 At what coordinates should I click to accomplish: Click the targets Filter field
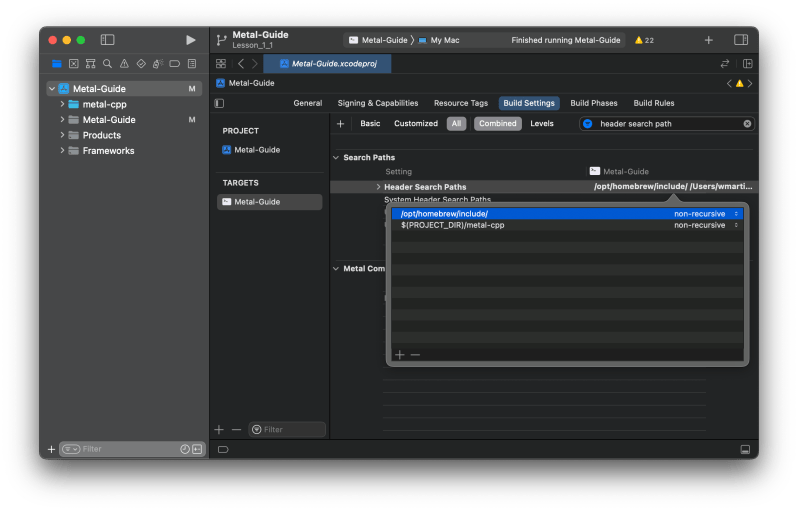click(287, 430)
